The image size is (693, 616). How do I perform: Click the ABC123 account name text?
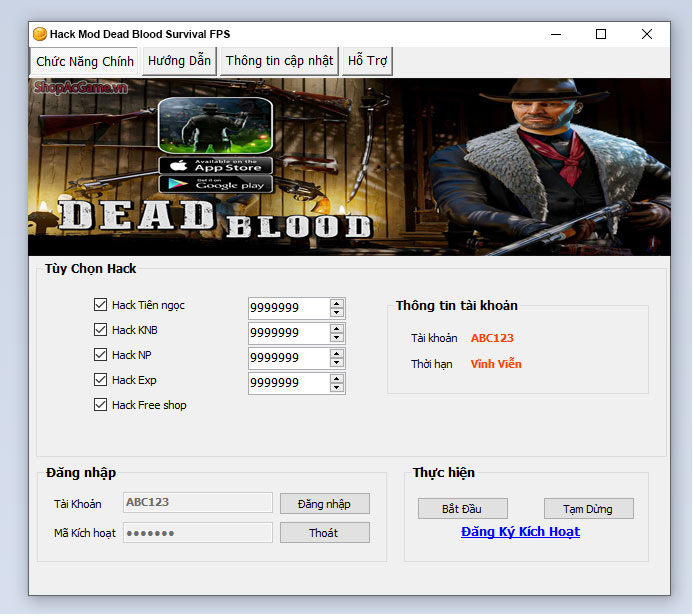492,338
